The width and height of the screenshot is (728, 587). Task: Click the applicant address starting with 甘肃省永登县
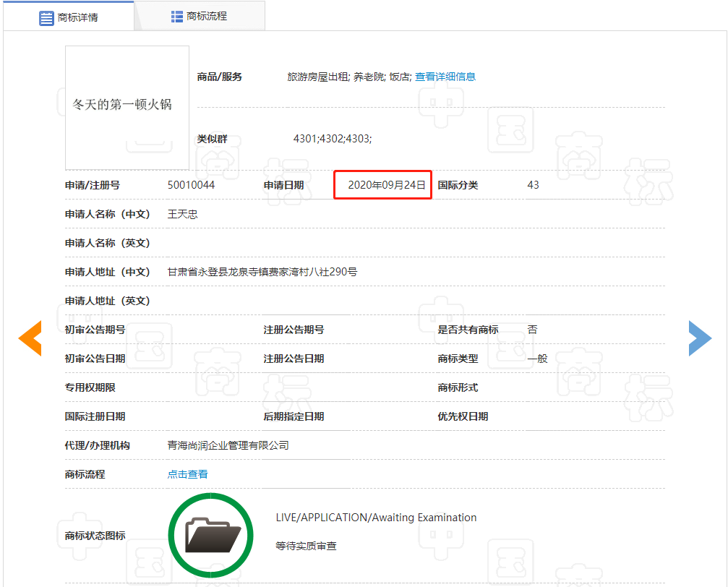click(x=262, y=272)
